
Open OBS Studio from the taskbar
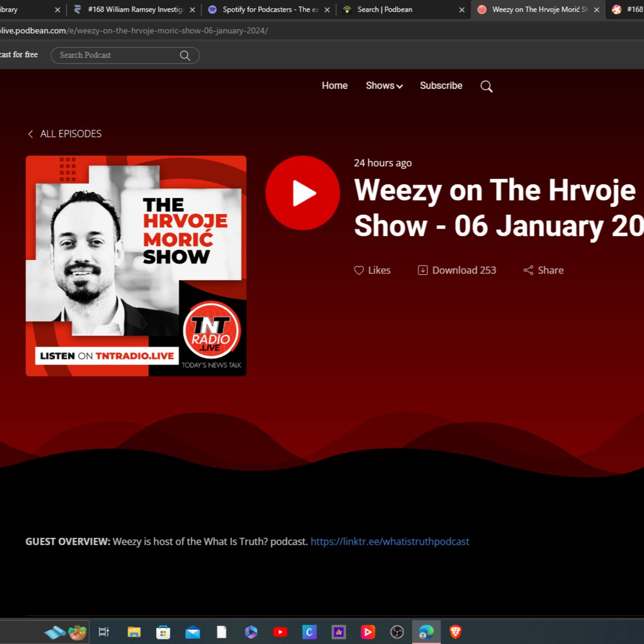pyautogui.click(x=397, y=632)
